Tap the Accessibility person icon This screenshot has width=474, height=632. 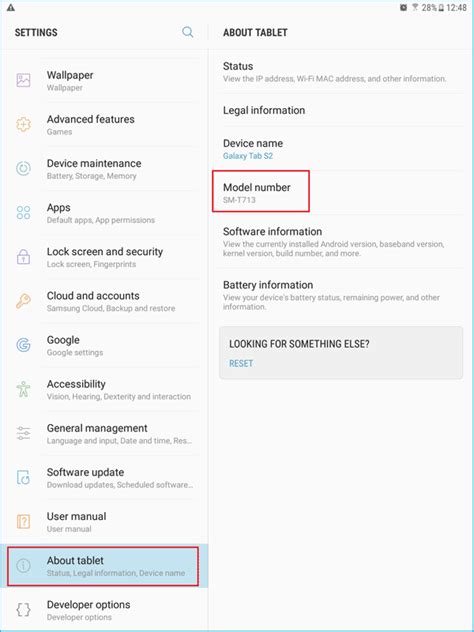tap(23, 389)
